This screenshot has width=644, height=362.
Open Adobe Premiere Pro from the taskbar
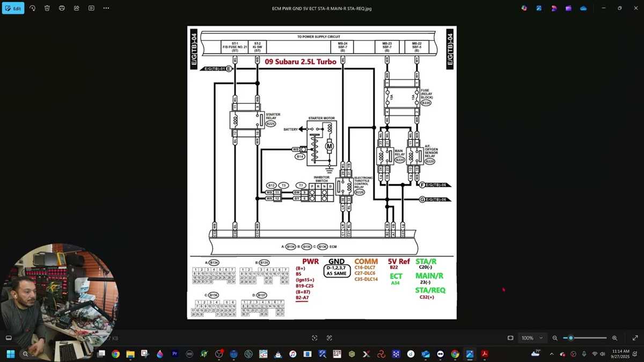(174, 354)
